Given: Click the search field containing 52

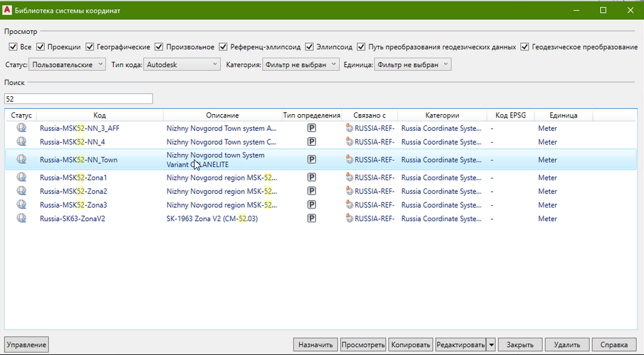Looking at the screenshot, I should pyautogui.click(x=78, y=99).
